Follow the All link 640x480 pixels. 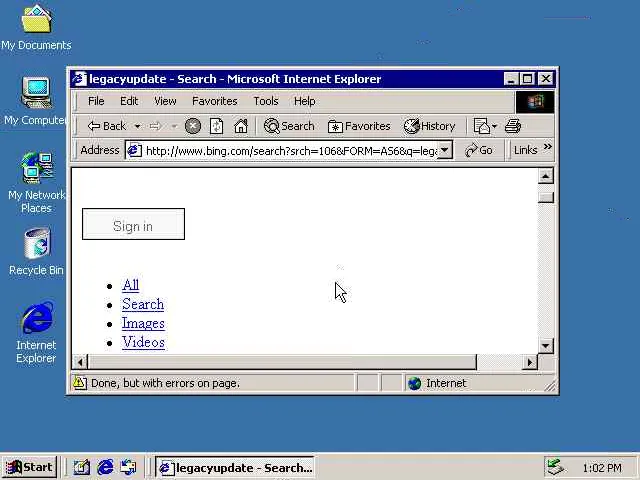point(131,284)
